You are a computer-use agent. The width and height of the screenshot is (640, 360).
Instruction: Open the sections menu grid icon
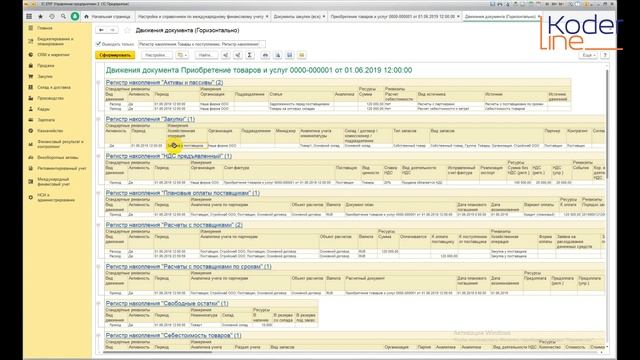[x=29, y=16]
